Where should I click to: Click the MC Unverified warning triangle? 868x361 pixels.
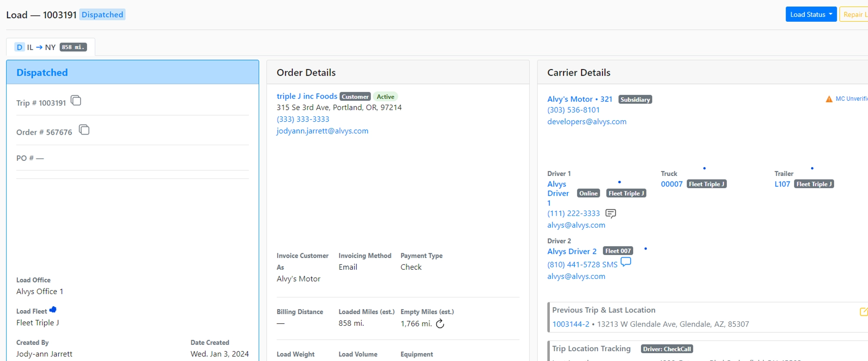(x=829, y=99)
